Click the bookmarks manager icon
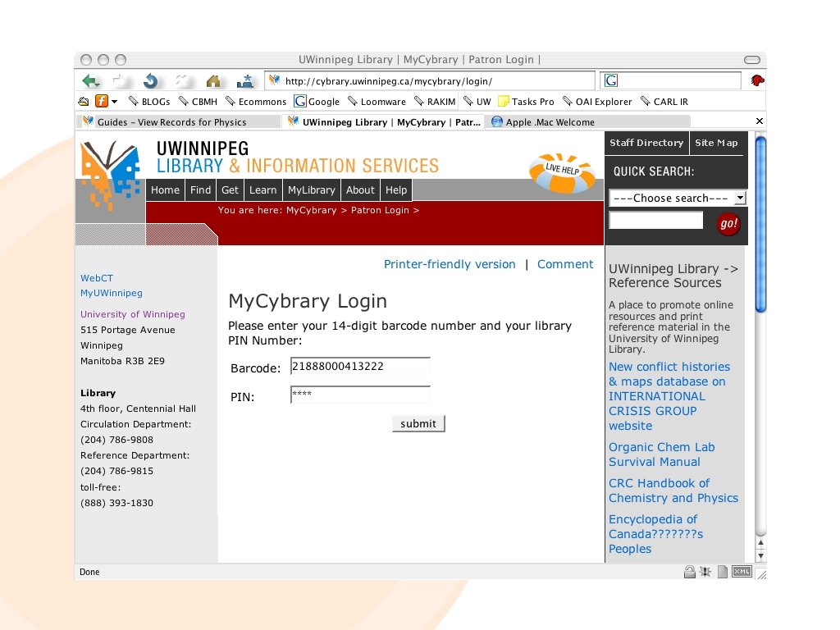Image resolution: width=840 pixels, height=630 pixels. pyautogui.click(x=84, y=101)
